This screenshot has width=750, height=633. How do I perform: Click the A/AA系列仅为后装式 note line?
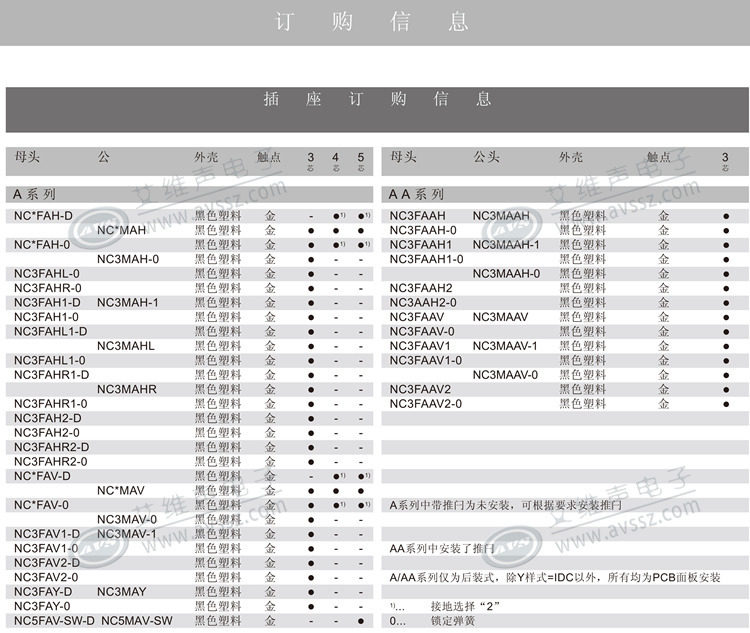pos(555,577)
